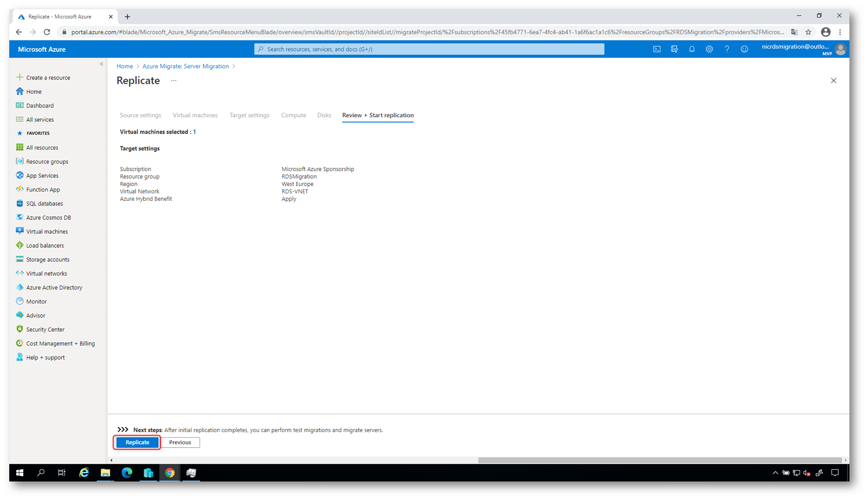Select the Review + Start replication tab
This screenshot has height=500, width=868.
378,115
